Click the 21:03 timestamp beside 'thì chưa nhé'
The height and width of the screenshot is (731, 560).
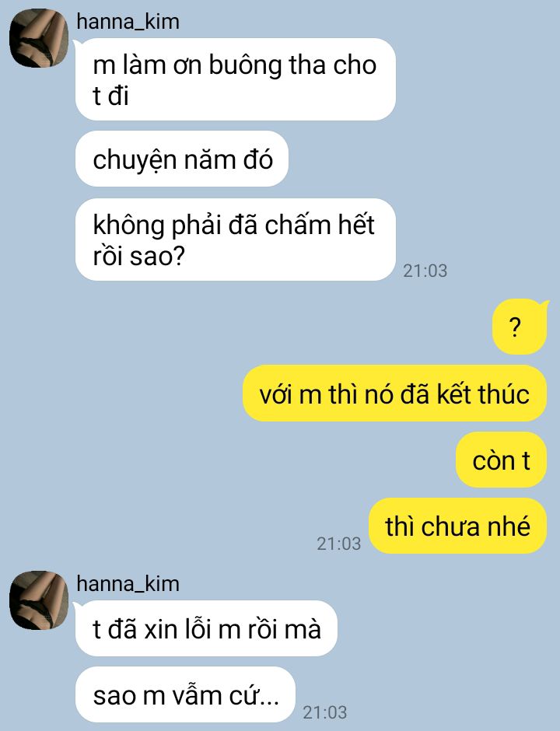339,544
